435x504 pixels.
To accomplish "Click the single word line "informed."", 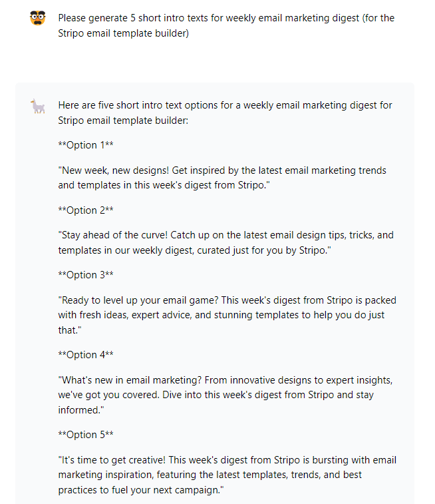I will click(x=81, y=410).
